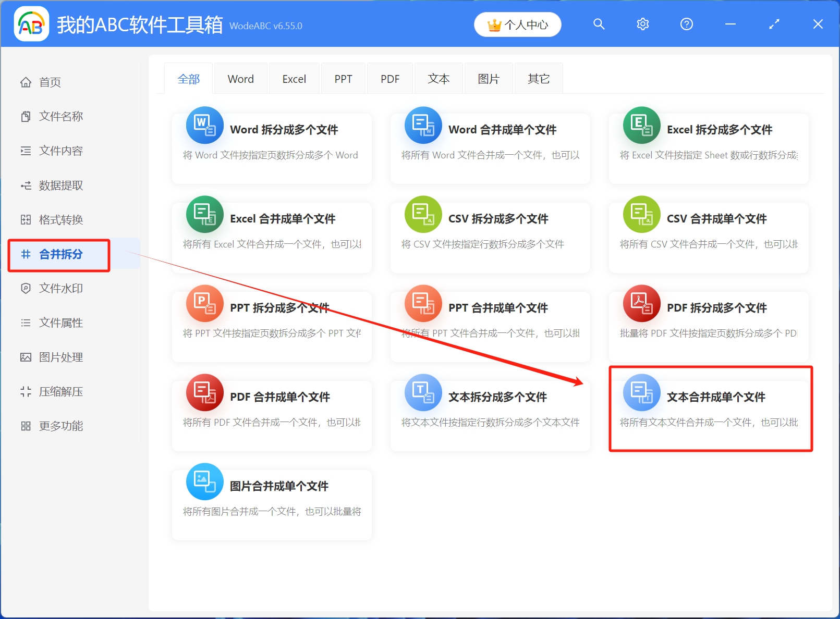Viewport: 840px width, 619px height.
Task: Open the settings gear icon
Action: [642, 24]
